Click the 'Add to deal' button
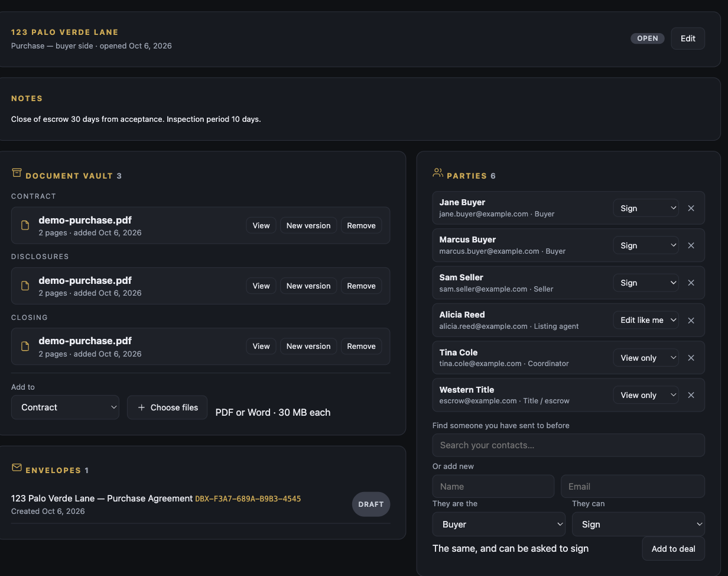Screen dimensions: 728x576 point(673,549)
